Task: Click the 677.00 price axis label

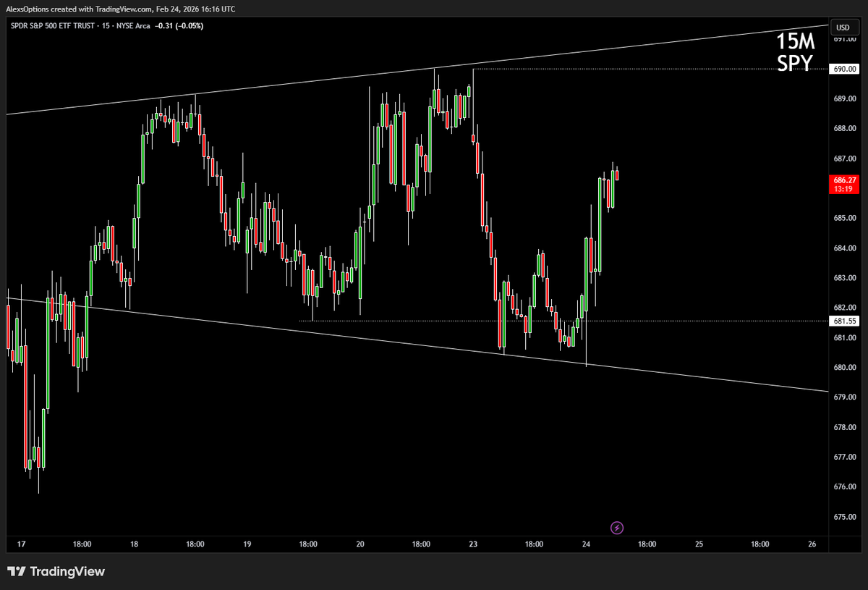Action: tap(845, 458)
